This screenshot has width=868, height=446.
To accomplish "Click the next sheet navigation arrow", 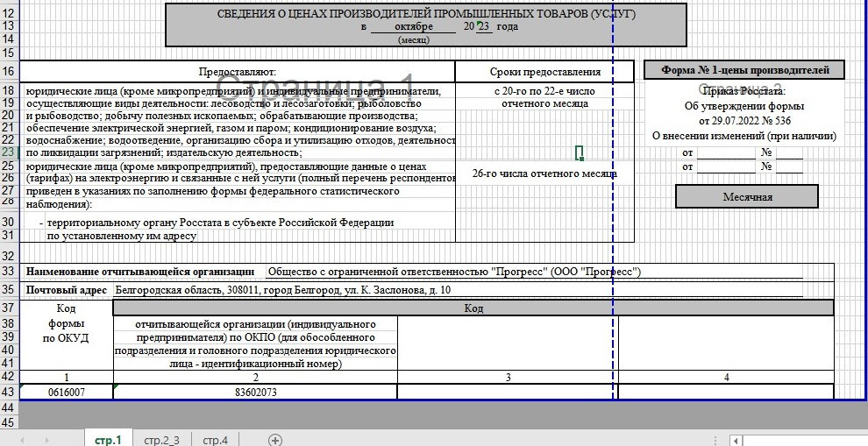I will tap(47, 441).
